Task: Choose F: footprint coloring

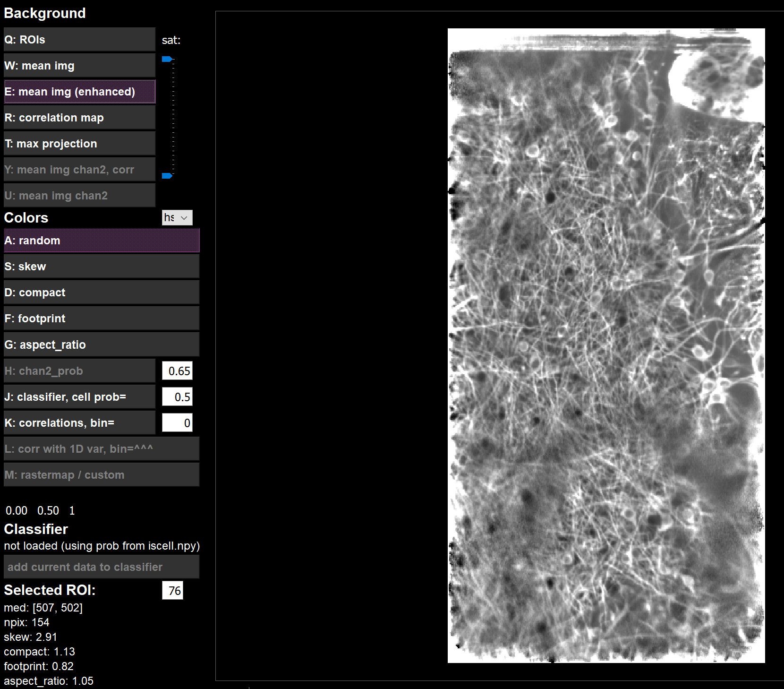Action: point(101,318)
